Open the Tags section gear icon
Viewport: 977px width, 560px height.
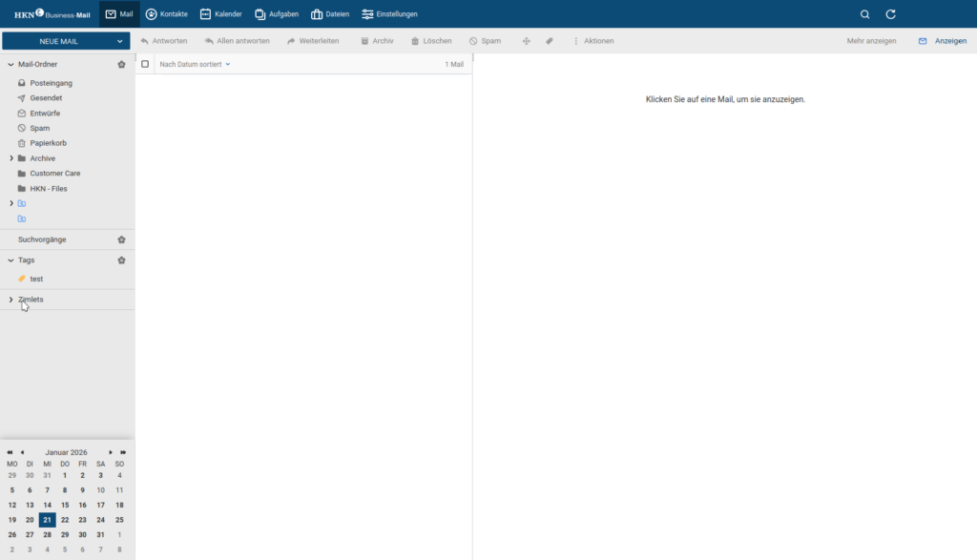click(x=121, y=260)
